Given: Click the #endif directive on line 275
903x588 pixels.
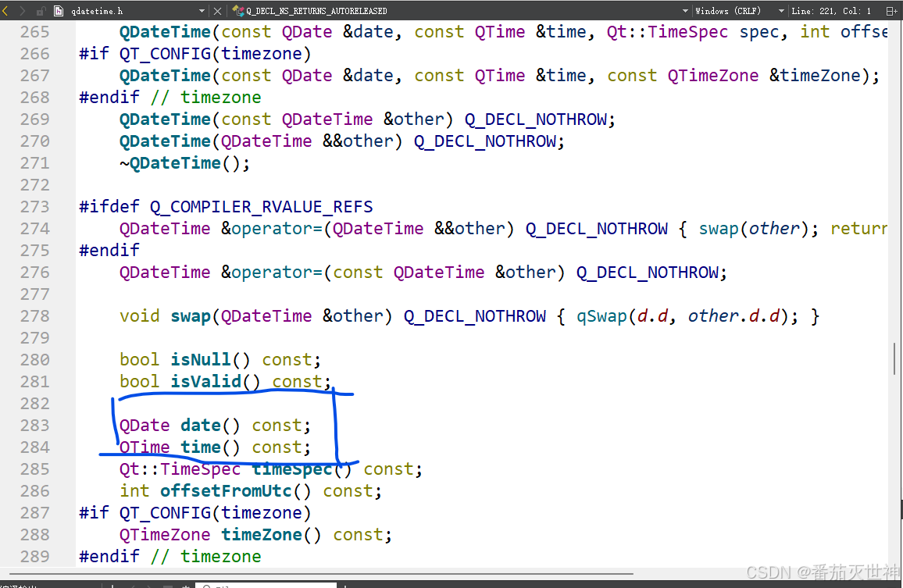Looking at the screenshot, I should point(109,251).
